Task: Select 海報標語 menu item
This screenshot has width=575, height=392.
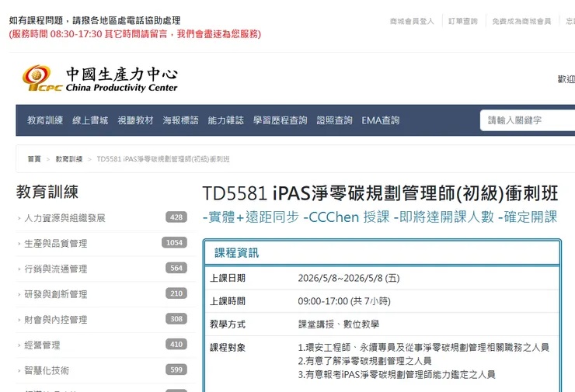Action: tap(180, 120)
